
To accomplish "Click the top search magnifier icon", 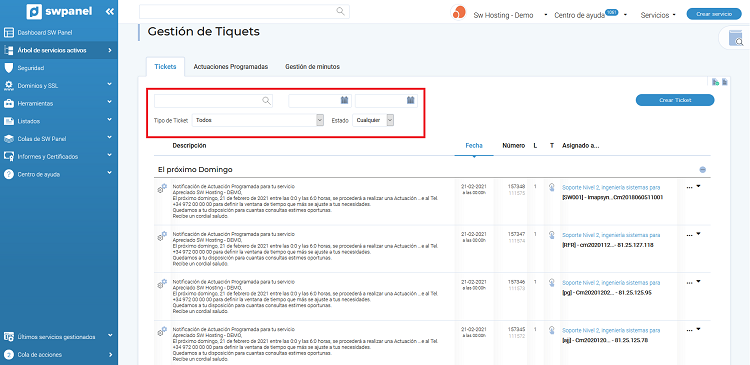I will click(341, 11).
